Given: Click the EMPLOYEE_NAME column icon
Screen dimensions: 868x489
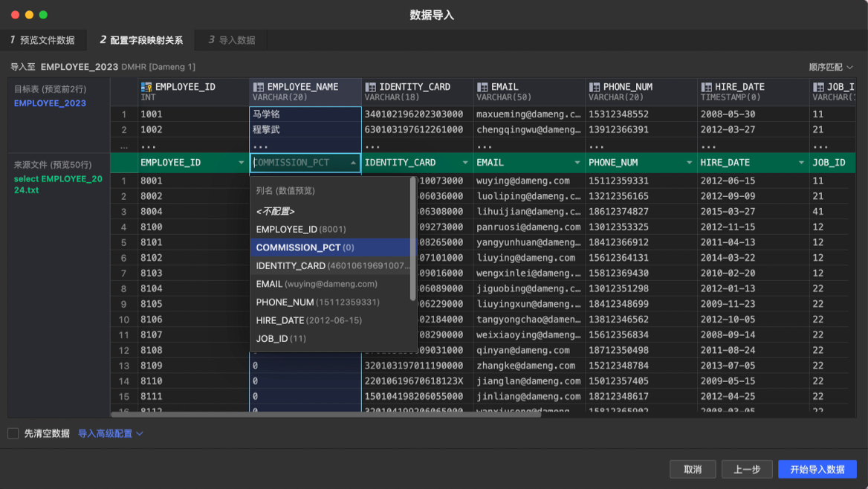Looking at the screenshot, I should tap(258, 88).
